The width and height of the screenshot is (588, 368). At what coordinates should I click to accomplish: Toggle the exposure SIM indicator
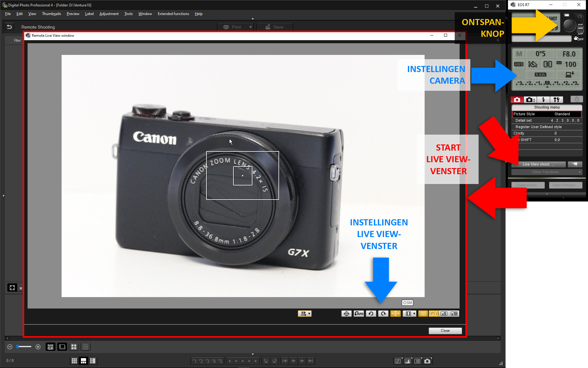coord(408,303)
